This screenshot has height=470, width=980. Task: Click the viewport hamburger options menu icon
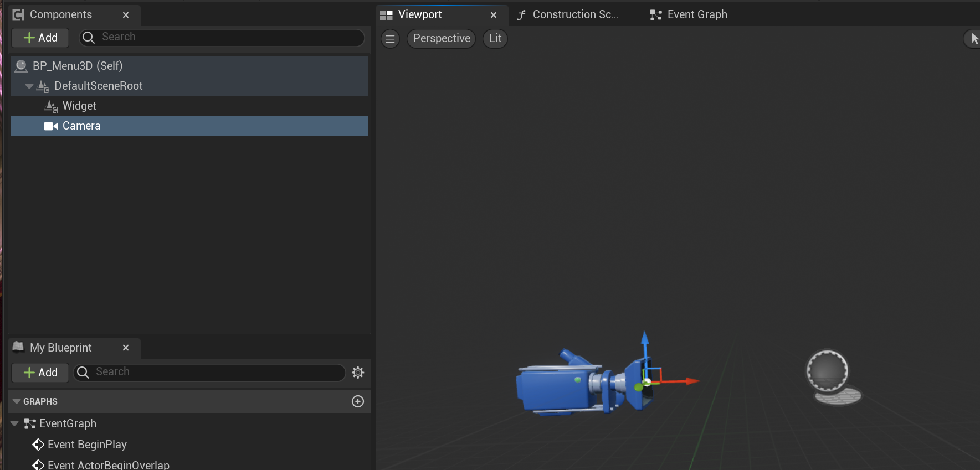(x=390, y=39)
